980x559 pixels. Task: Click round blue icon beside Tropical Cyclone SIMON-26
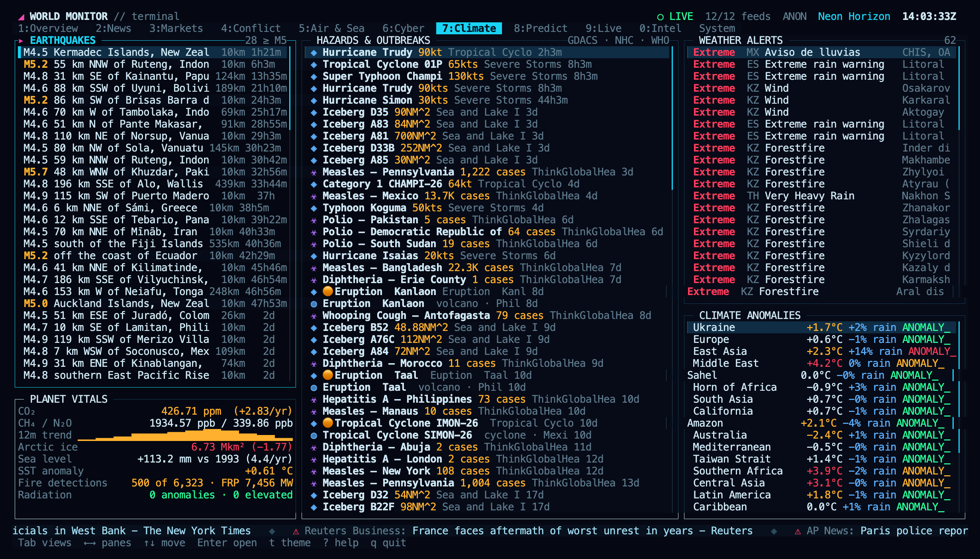pos(314,435)
